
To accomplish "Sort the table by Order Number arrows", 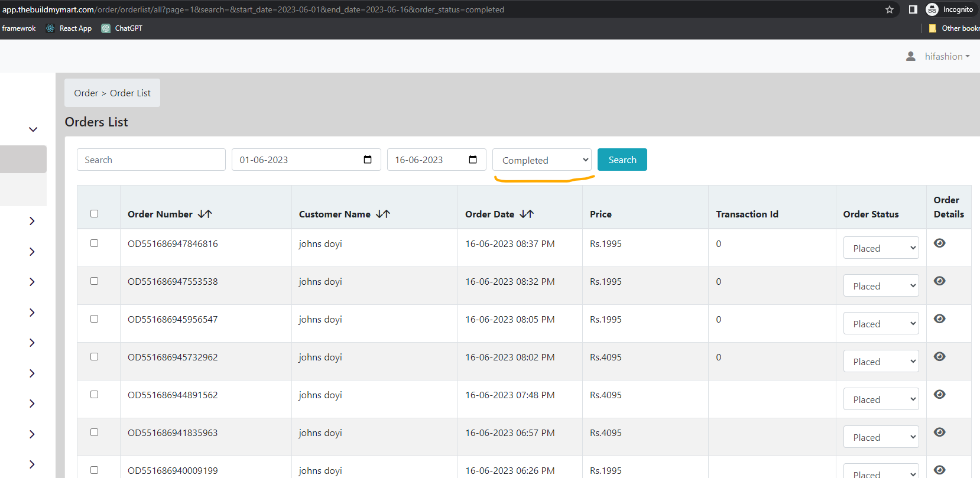I will 205,214.
